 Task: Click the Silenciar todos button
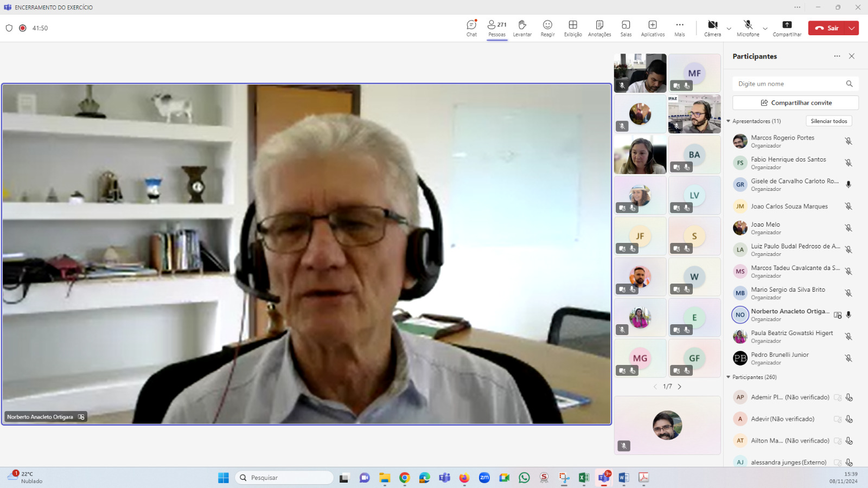point(829,121)
